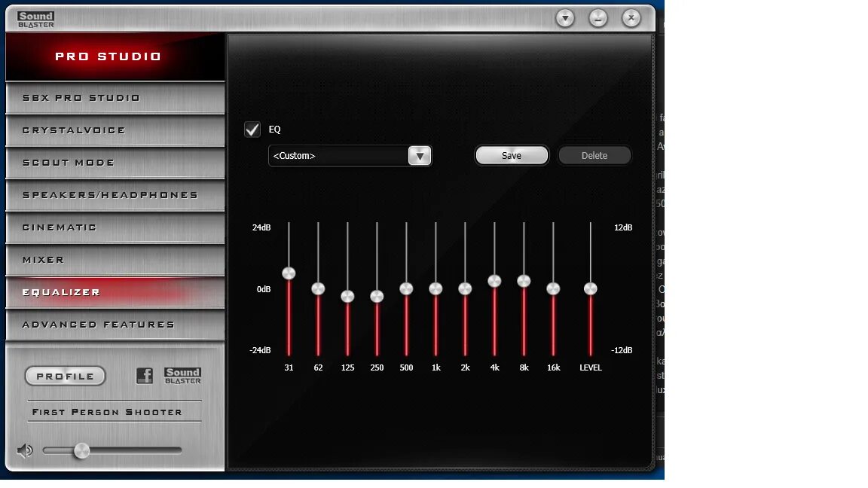Open Advanced Features section
The width and height of the screenshot is (868, 488).
pyautogui.click(x=115, y=325)
